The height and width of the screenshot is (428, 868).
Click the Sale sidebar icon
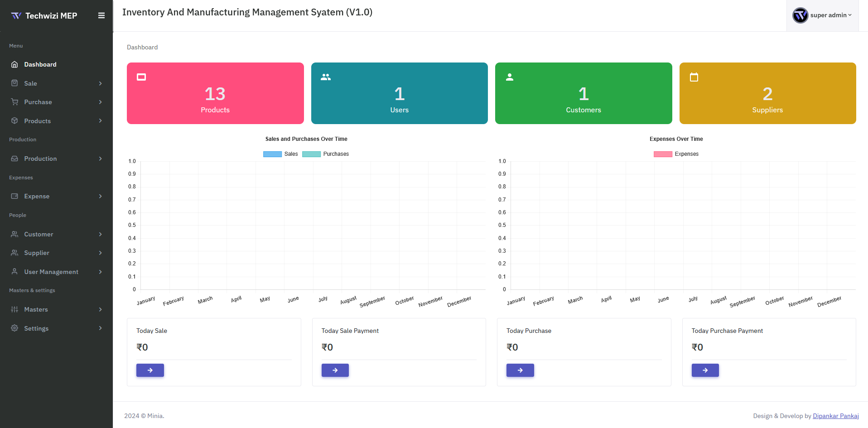[14, 83]
